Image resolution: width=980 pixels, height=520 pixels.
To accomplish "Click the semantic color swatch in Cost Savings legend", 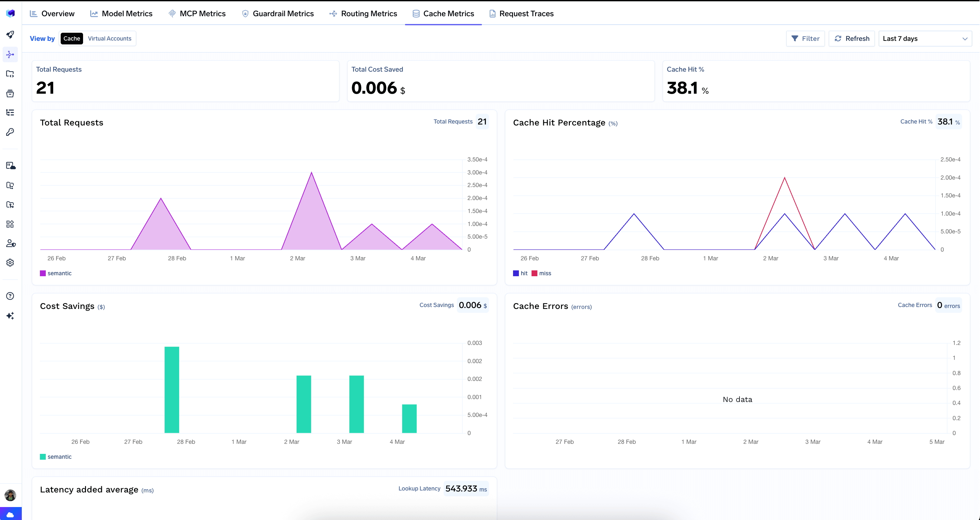I will 43,456.
